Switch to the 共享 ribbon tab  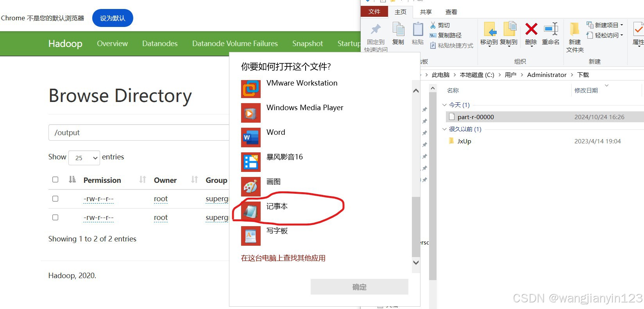pyautogui.click(x=426, y=12)
